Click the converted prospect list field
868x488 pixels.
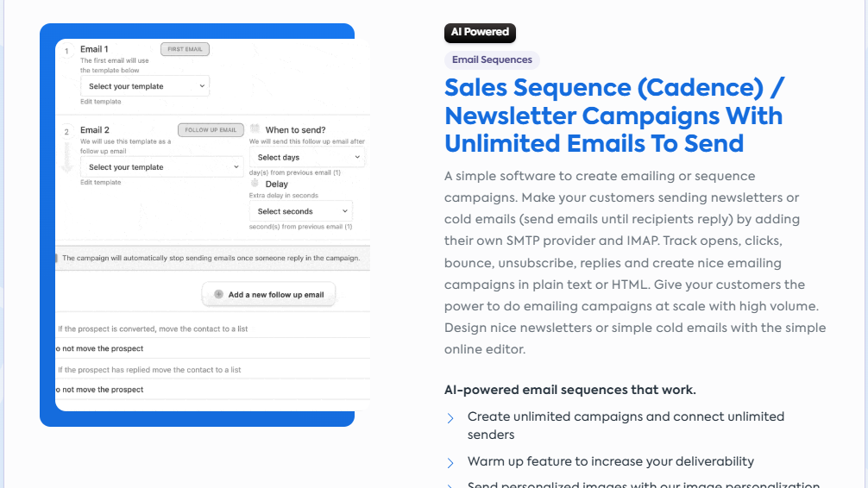212,348
